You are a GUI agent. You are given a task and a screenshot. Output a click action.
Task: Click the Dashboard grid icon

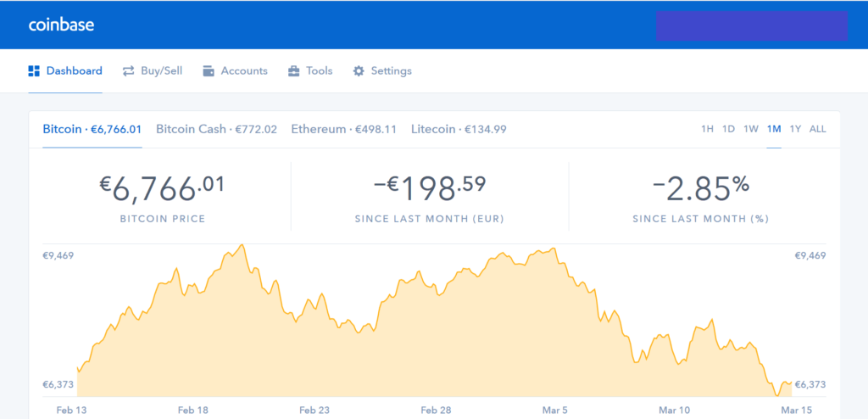34,71
